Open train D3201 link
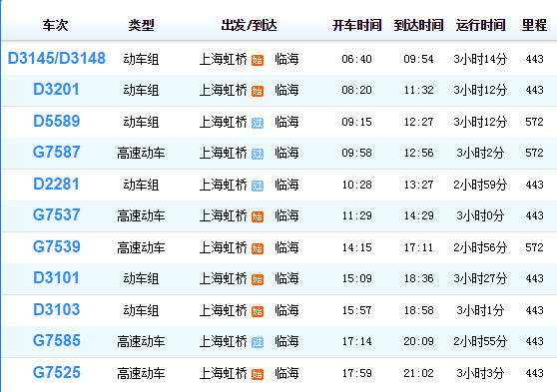The height and width of the screenshot is (392, 557). [x=56, y=90]
